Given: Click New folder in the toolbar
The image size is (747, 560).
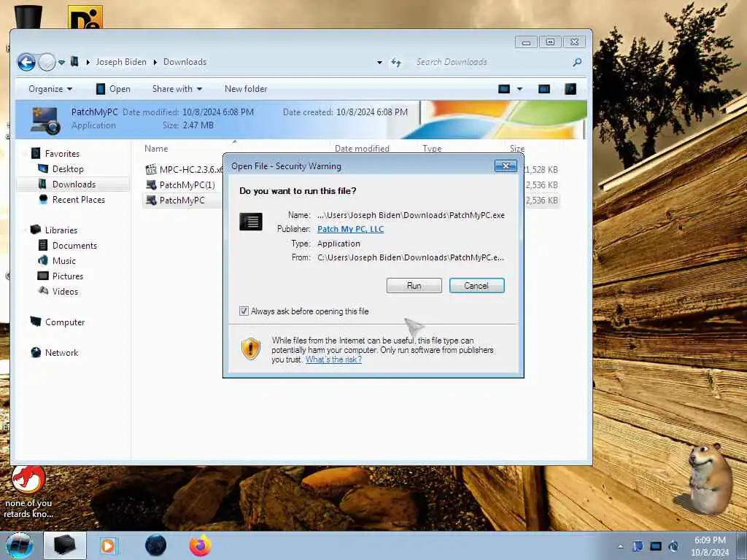Looking at the screenshot, I should tap(246, 89).
